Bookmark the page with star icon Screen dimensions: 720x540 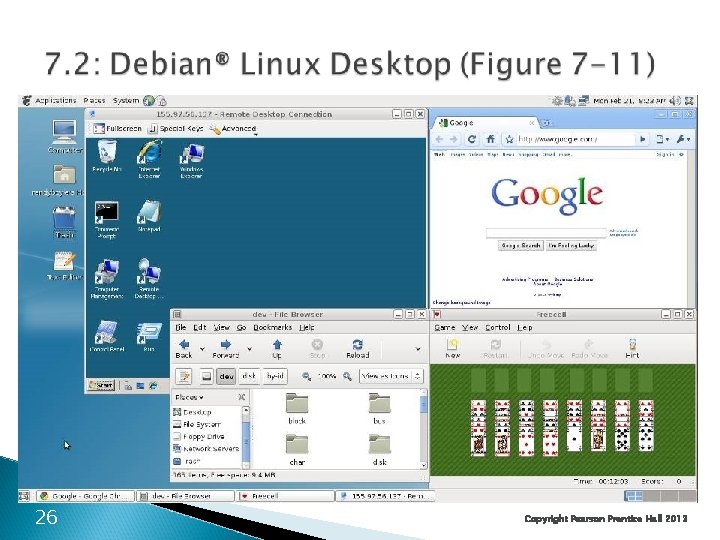(509, 139)
